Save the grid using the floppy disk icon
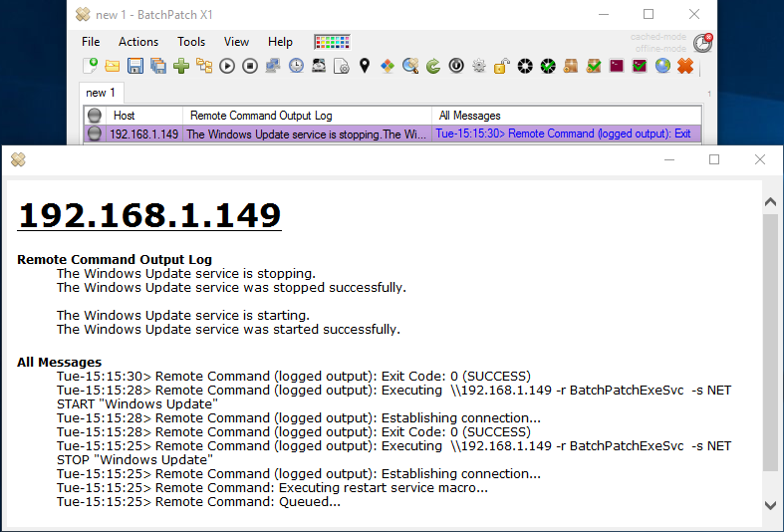784x532 pixels. pyautogui.click(x=135, y=66)
